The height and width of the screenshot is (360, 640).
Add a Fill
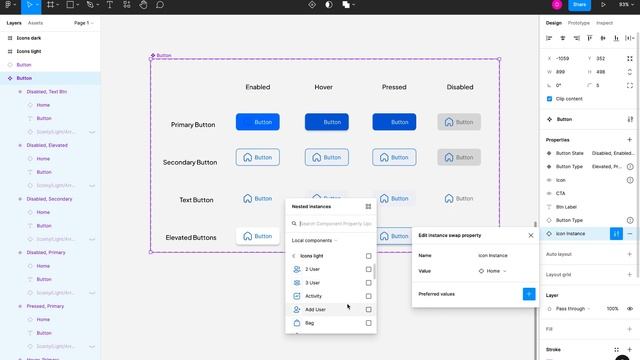point(629,329)
